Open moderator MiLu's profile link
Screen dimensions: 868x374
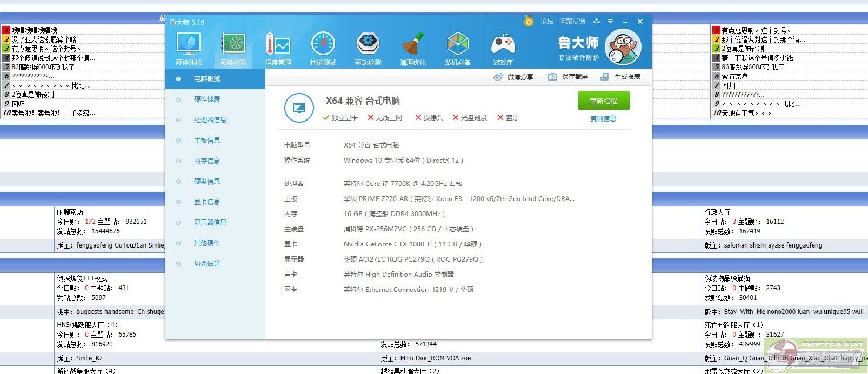pos(408,358)
